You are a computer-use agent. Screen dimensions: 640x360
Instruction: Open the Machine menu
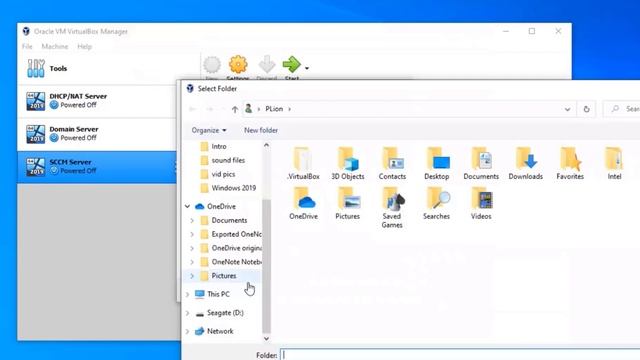click(x=55, y=47)
